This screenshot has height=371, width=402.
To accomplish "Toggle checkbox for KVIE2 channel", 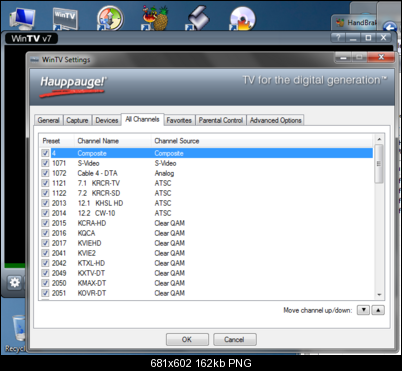I will [45, 253].
